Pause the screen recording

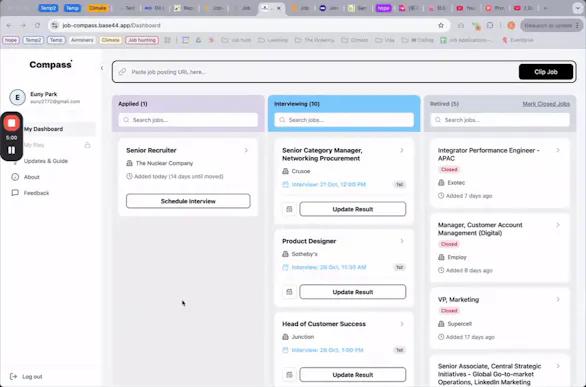click(x=12, y=150)
